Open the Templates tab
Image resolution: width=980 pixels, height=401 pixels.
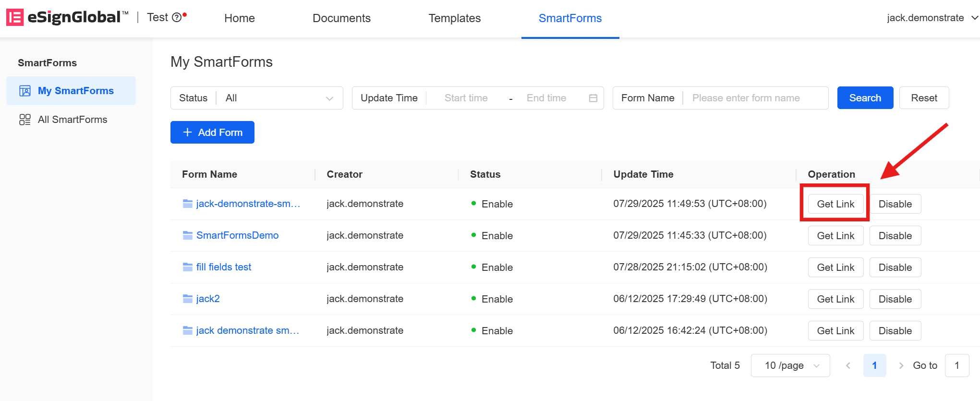click(x=455, y=18)
